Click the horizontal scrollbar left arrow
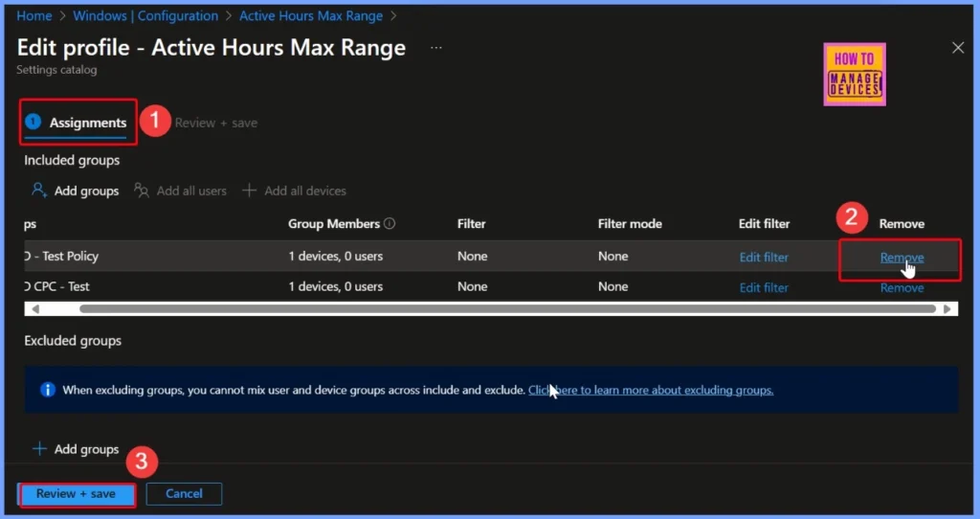This screenshot has height=519, width=980. click(x=35, y=309)
